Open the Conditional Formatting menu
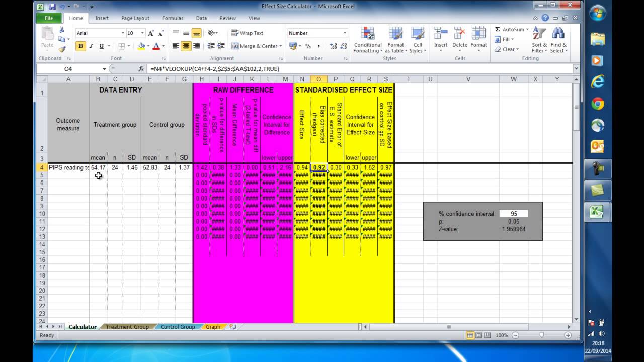 point(368,40)
